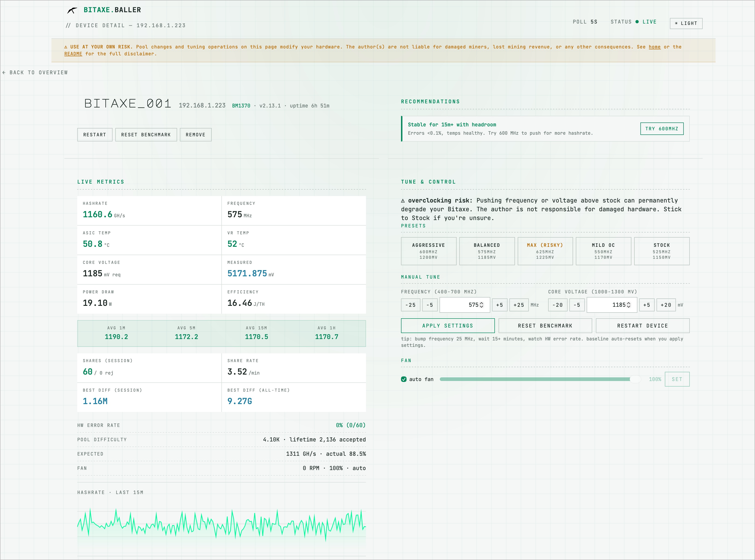
Task: Click the Bitaxe.Baller bird logo icon
Action: (x=72, y=11)
